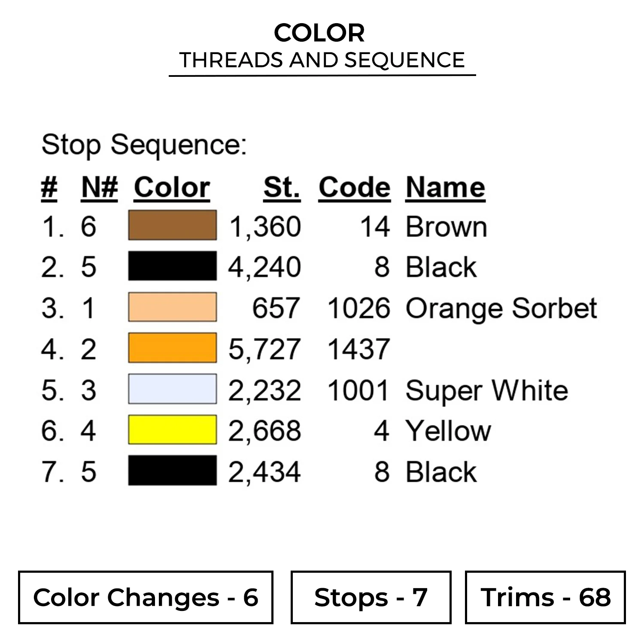The height and width of the screenshot is (644, 644).
Task: Click the Brown color swatch
Action: (172, 225)
